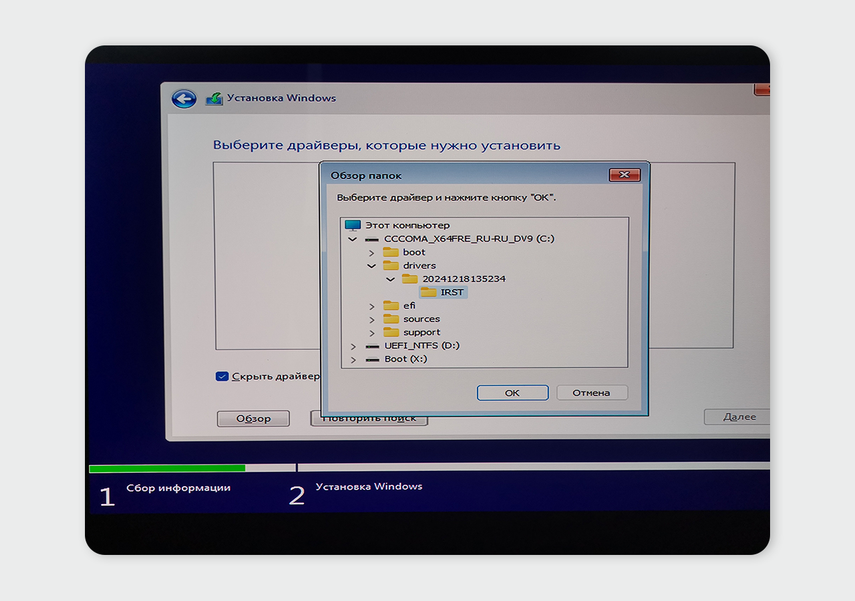The width and height of the screenshot is (855, 601).
Task: Select the 'IRST' folder label
Action: [452, 292]
